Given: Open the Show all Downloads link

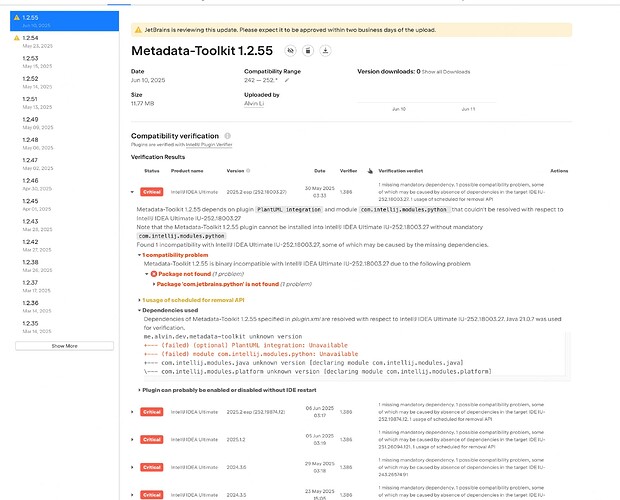Looking at the screenshot, I should pos(446,72).
